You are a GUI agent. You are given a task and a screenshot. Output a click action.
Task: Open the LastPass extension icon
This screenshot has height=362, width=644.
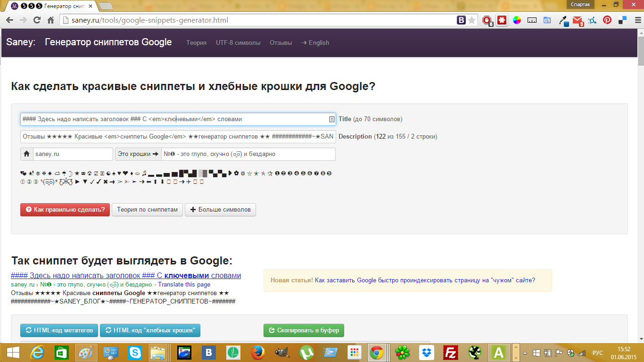tap(502, 20)
